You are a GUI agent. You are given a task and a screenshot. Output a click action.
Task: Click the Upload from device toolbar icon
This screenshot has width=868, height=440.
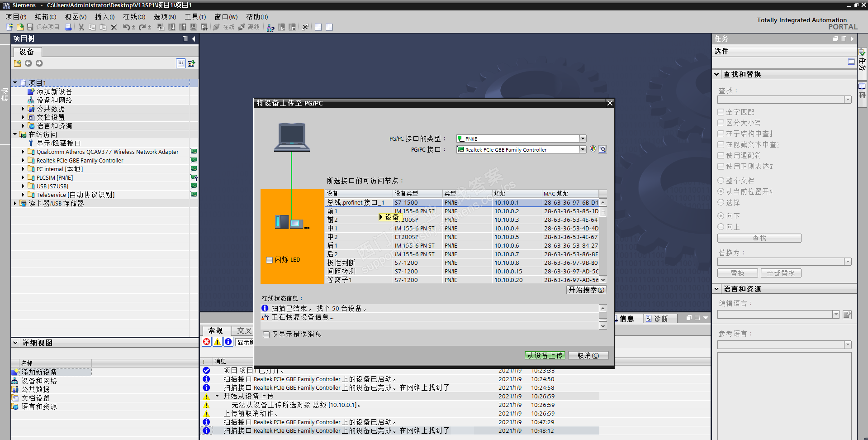[x=183, y=27]
